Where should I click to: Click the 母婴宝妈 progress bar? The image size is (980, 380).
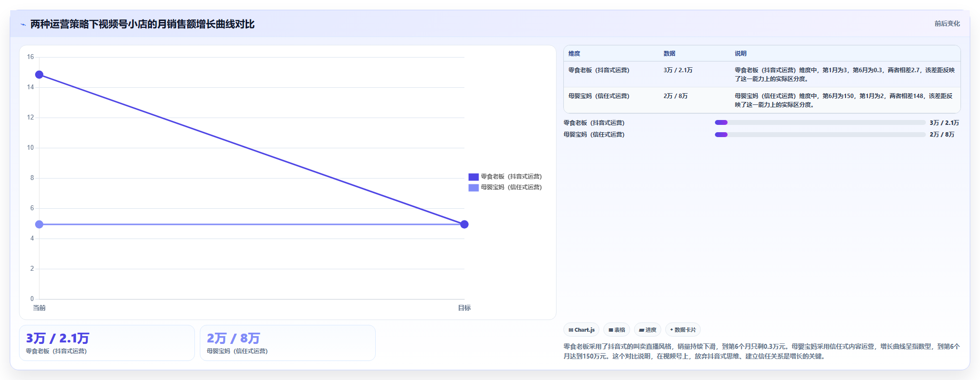(820, 135)
